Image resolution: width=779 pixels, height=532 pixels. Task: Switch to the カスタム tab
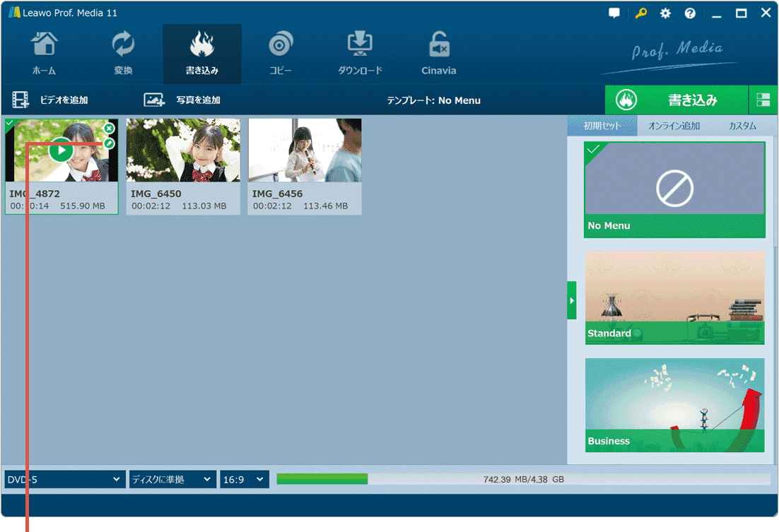[742, 126]
